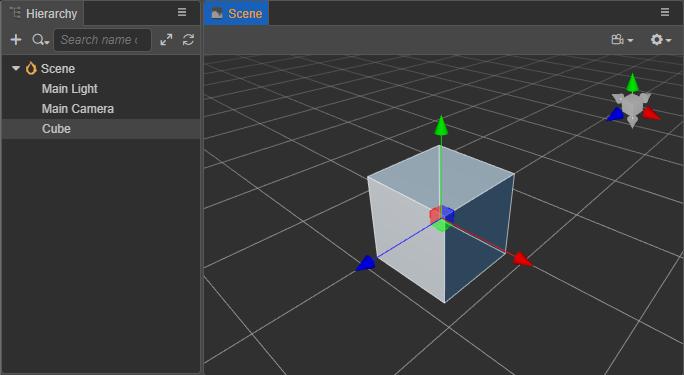Focus the Search name input field
The image size is (684, 375).
pyautogui.click(x=102, y=40)
